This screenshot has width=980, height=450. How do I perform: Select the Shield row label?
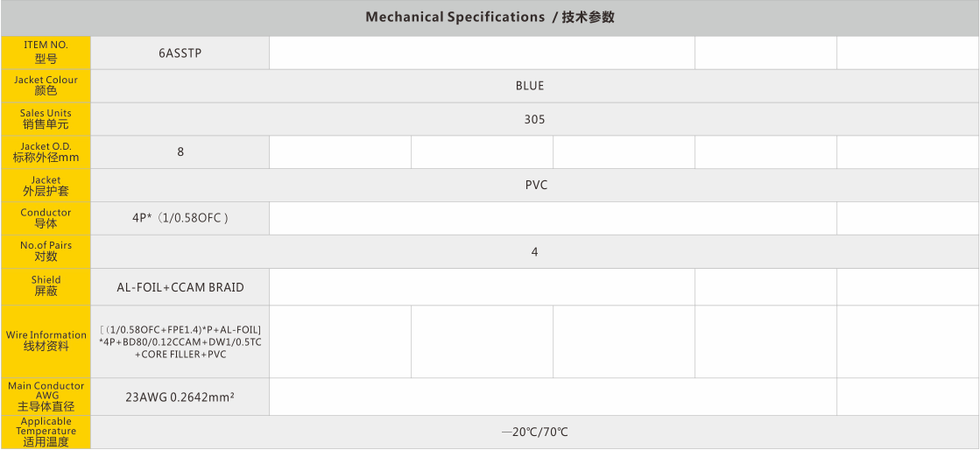point(46,285)
